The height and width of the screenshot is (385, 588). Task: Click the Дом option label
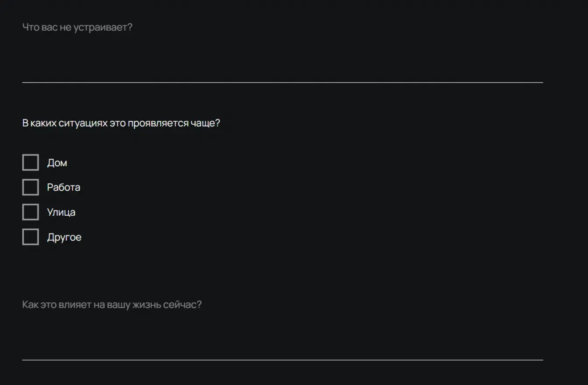point(57,163)
